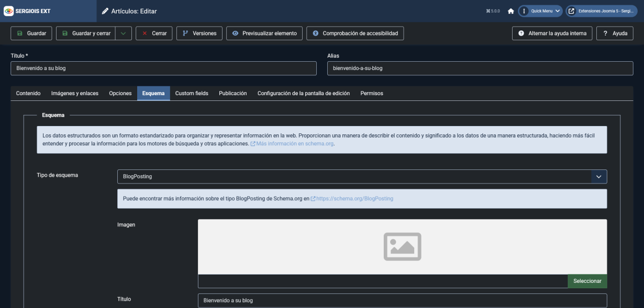Image resolution: width=644 pixels, height=308 pixels.
Task: Toggle Alternar la ayuda interna
Action: (x=552, y=33)
